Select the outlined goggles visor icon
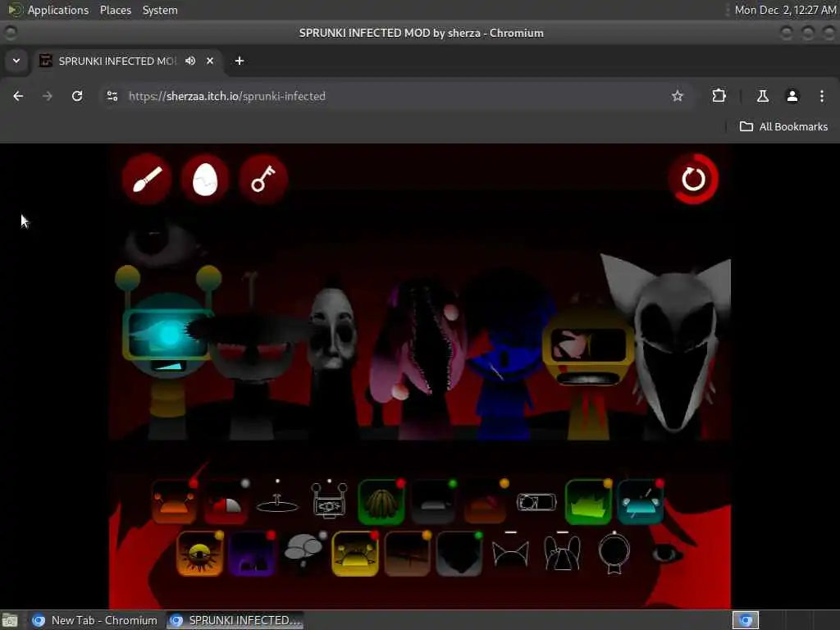Viewport: 840px width, 630px height. tap(536, 502)
